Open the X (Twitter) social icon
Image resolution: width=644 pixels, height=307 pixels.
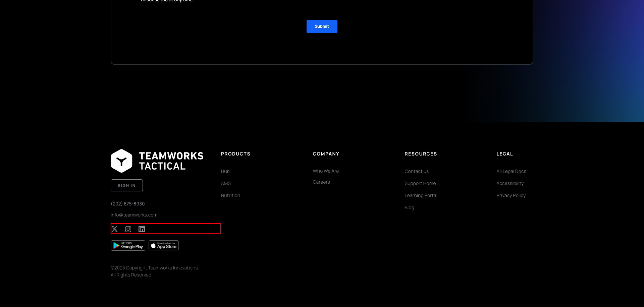point(115,229)
